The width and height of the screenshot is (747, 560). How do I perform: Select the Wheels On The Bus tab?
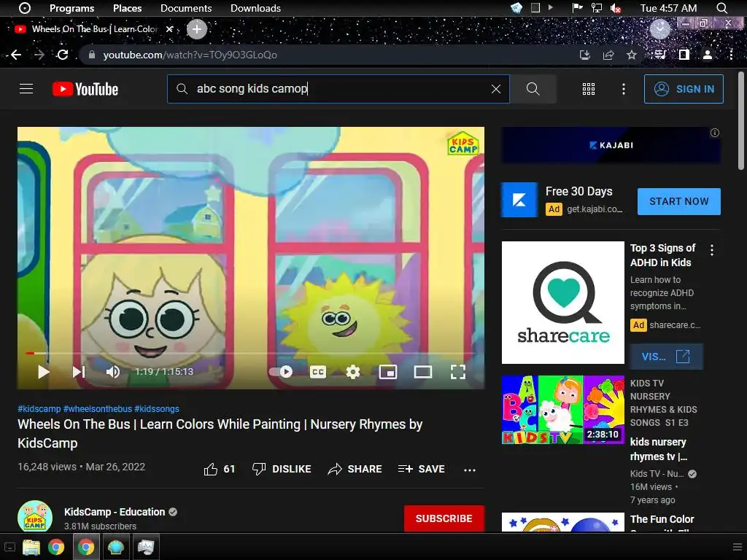click(x=94, y=29)
